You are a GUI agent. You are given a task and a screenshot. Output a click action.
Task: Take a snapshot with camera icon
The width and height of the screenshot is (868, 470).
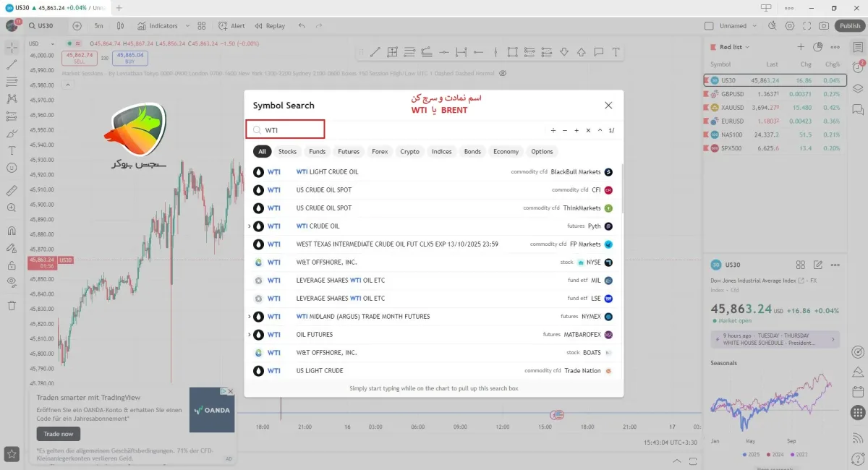click(x=824, y=26)
